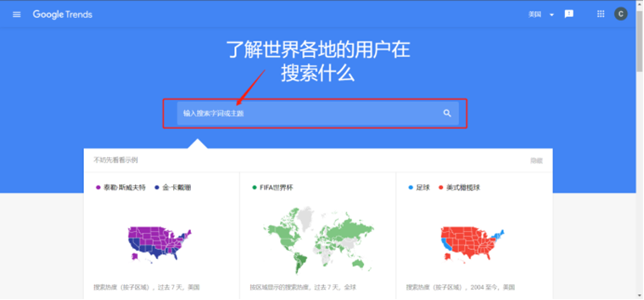The height and width of the screenshot is (300, 644).
Task: Click the red 美式橄榄球 legend dot
Action: [x=441, y=188]
